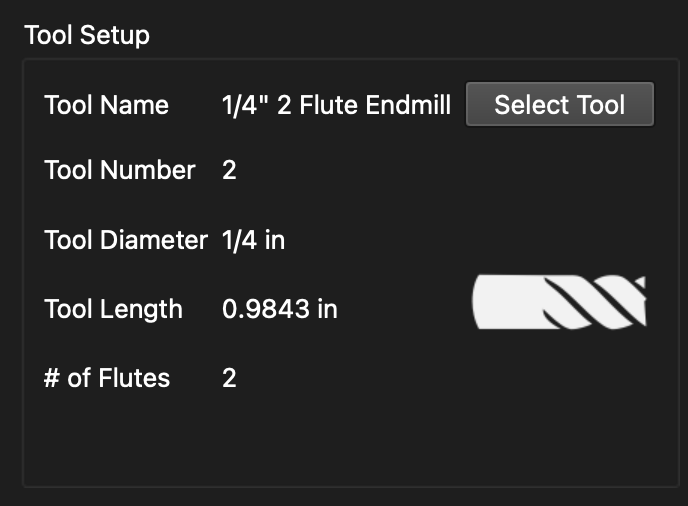Click the 1/4 in diameter value
Image resolution: width=688 pixels, height=506 pixels.
pos(254,240)
